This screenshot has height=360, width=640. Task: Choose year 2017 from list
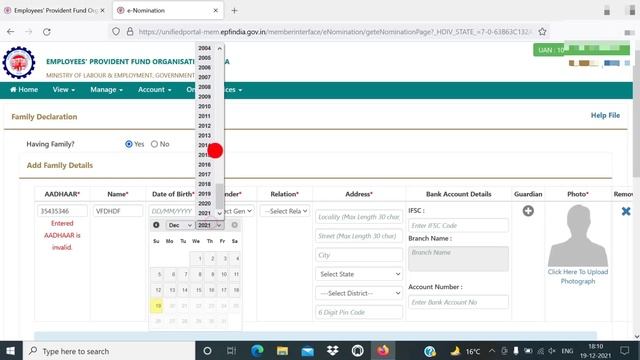click(x=204, y=174)
